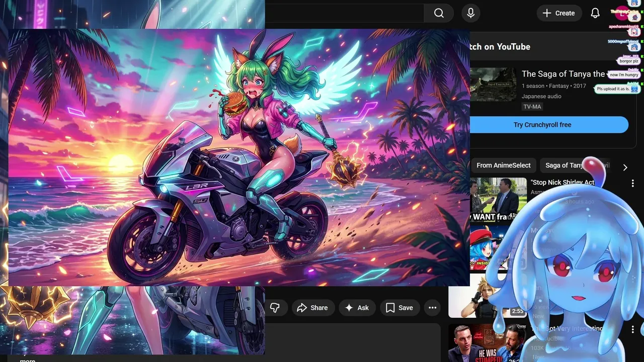Open the Ask AI button
The height and width of the screenshot is (362, 644).
point(357,308)
